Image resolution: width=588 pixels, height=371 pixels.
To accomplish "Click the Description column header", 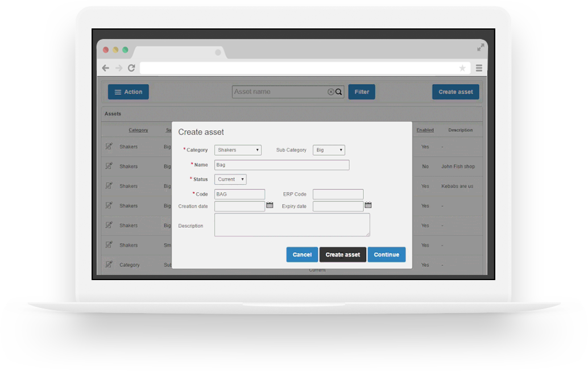I will (461, 130).
